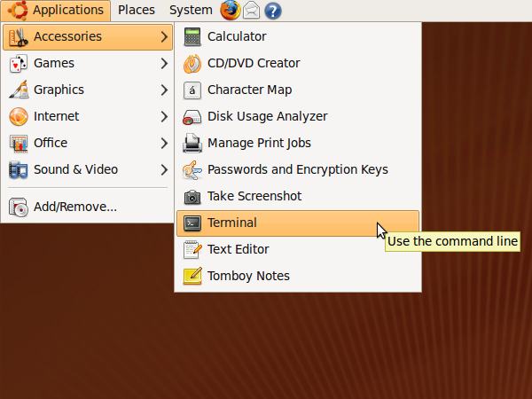Choose the Take Screenshot entry

pyautogui.click(x=298, y=196)
